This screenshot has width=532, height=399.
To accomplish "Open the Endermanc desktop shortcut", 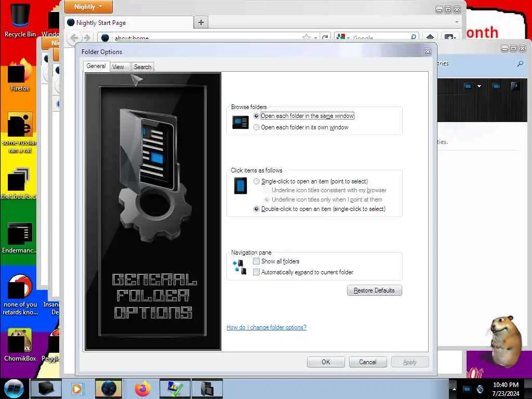I will pos(19,237).
